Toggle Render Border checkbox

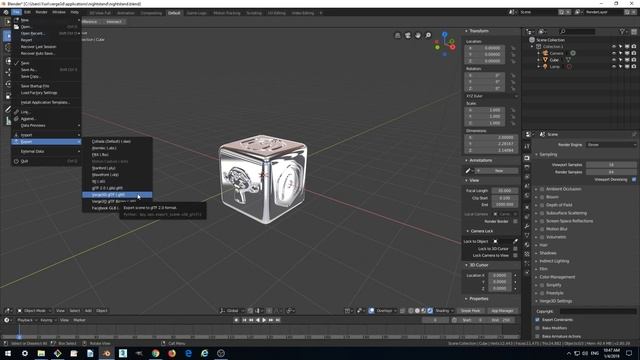click(x=516, y=221)
